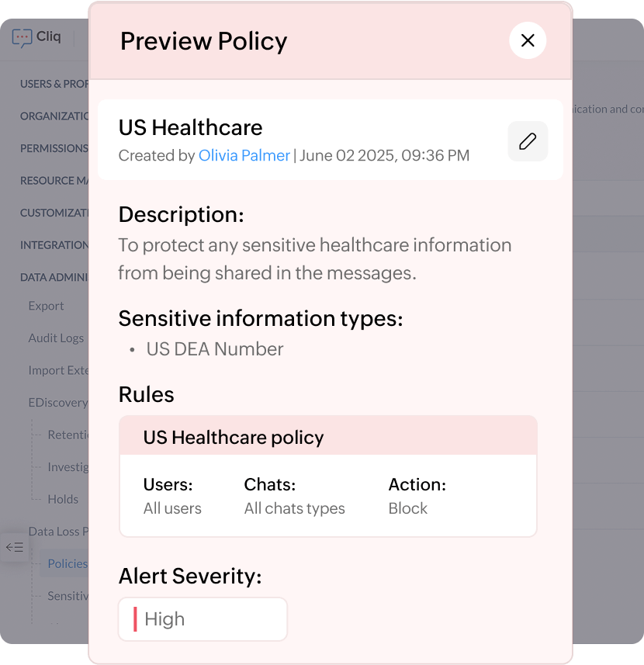Viewport: 644px width, 665px height.
Task: Open the Investigation item under EDiscovery
Action: pos(67,466)
